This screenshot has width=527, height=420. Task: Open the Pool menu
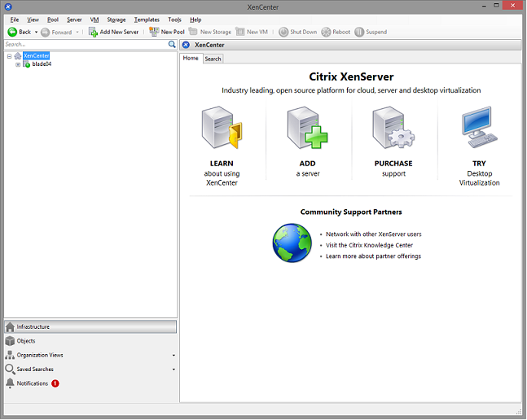53,20
